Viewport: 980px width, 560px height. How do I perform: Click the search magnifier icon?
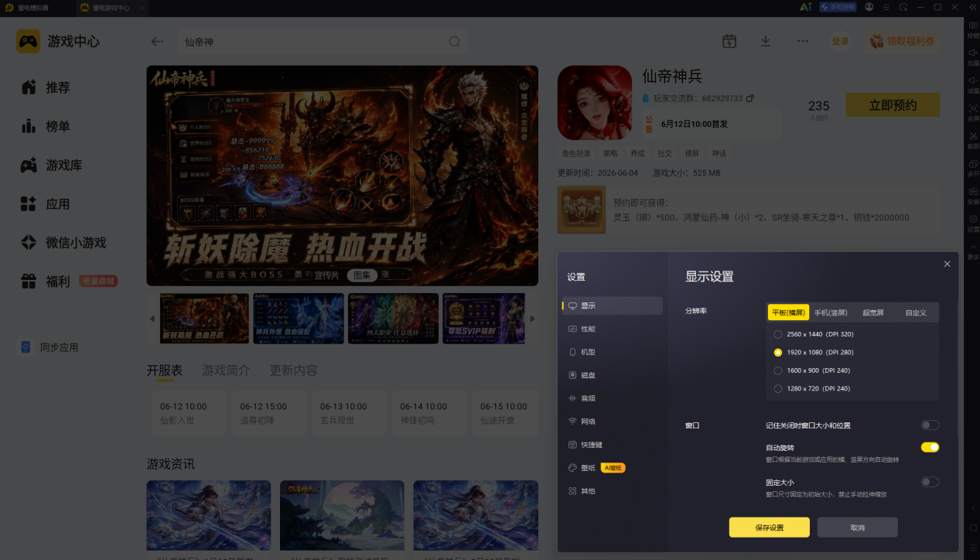pos(455,42)
